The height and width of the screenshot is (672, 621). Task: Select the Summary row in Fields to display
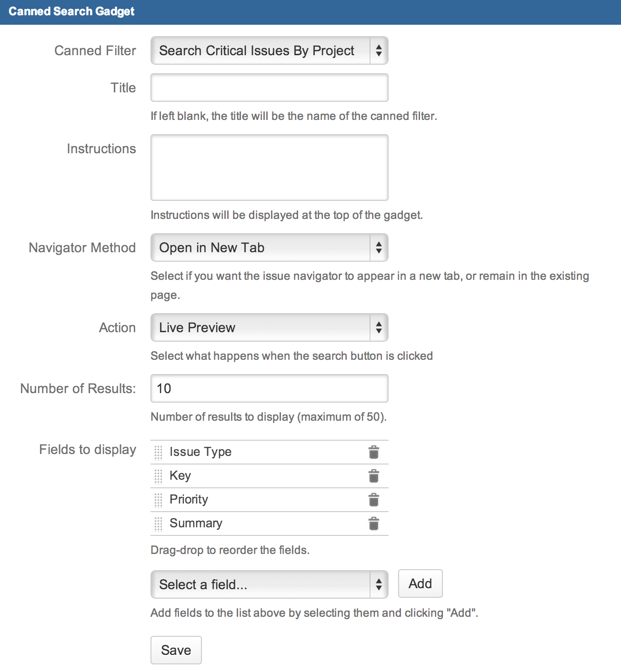[238, 524]
